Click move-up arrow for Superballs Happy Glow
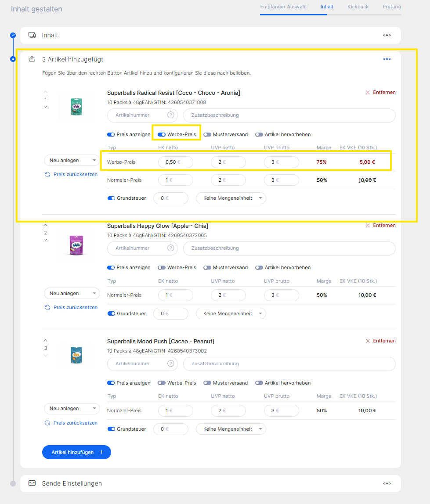 pos(46,225)
